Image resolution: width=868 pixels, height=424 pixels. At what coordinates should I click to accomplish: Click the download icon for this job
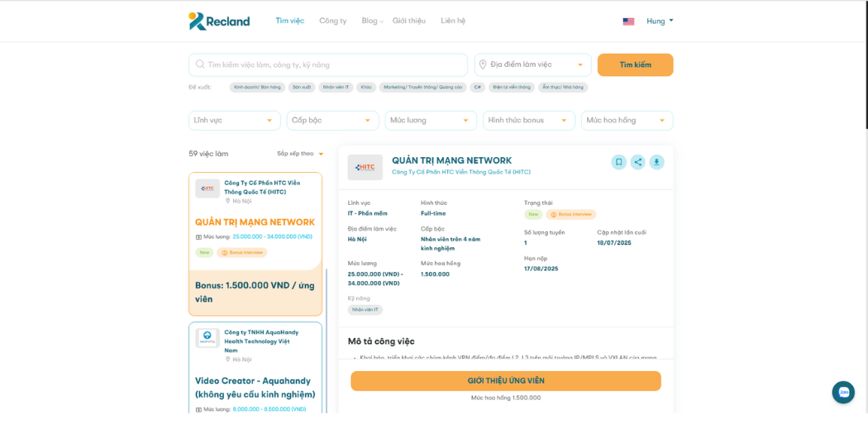tap(656, 162)
